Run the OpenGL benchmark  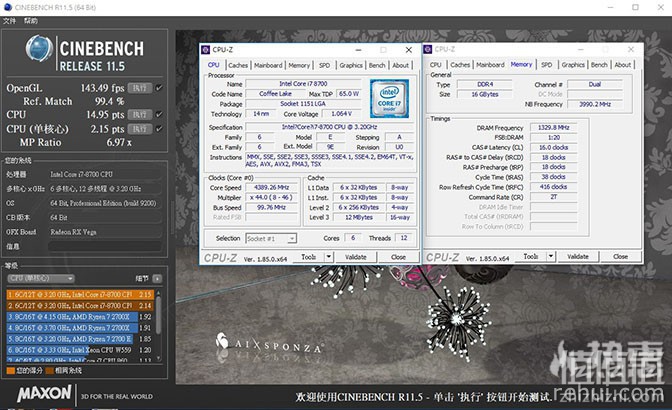coord(140,88)
